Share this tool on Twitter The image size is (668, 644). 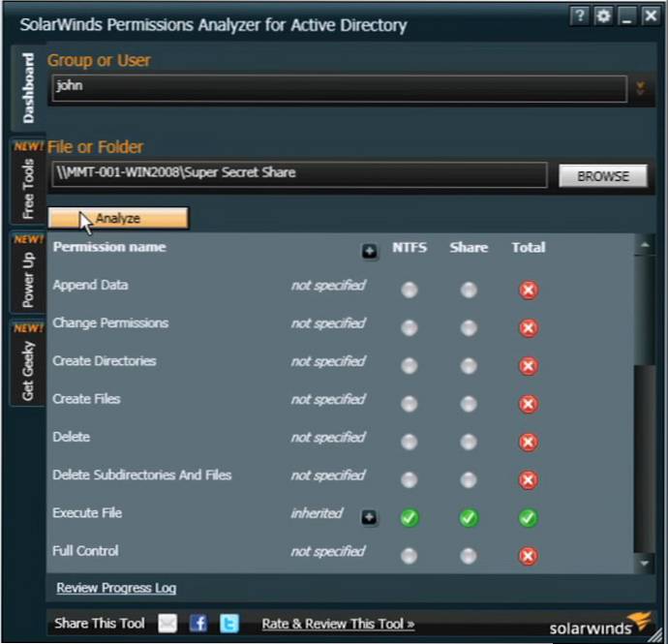click(228, 624)
